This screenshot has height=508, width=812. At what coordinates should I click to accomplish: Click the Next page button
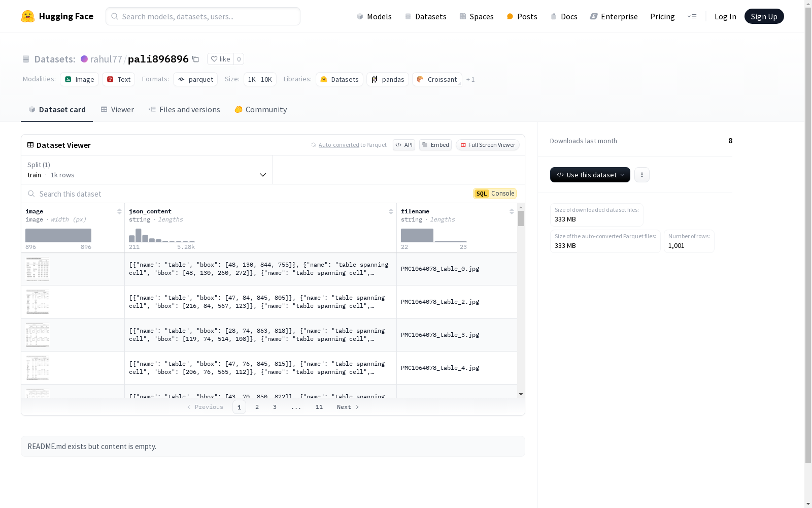coord(348,407)
